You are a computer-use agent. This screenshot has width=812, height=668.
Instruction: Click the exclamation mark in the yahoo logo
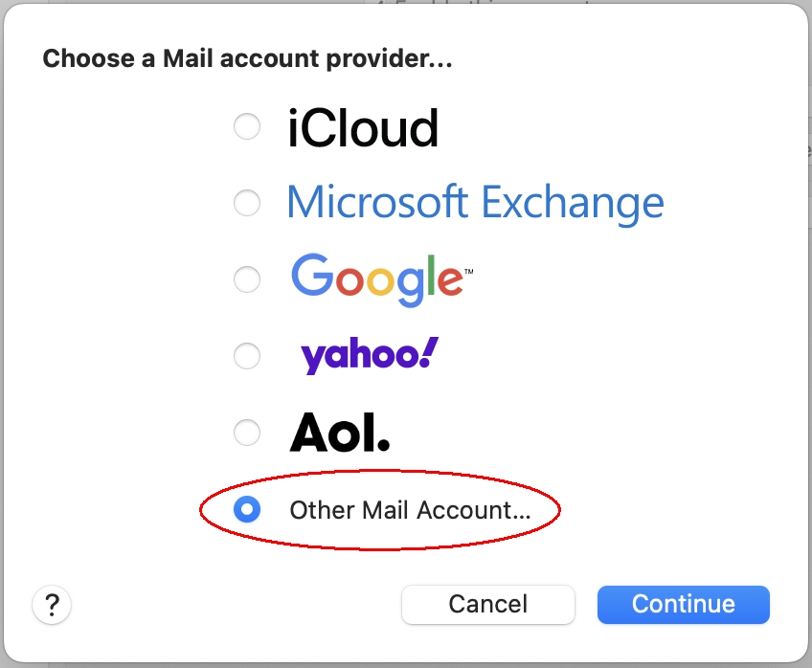(429, 354)
